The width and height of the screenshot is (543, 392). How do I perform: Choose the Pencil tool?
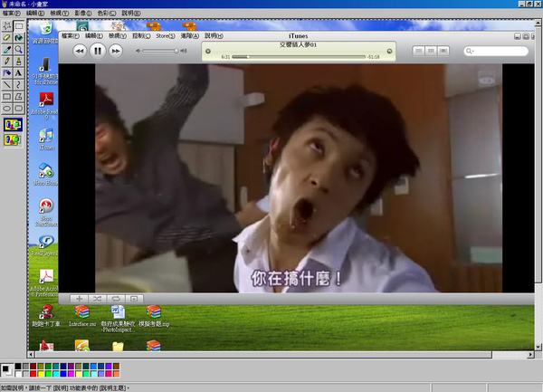(x=6, y=61)
